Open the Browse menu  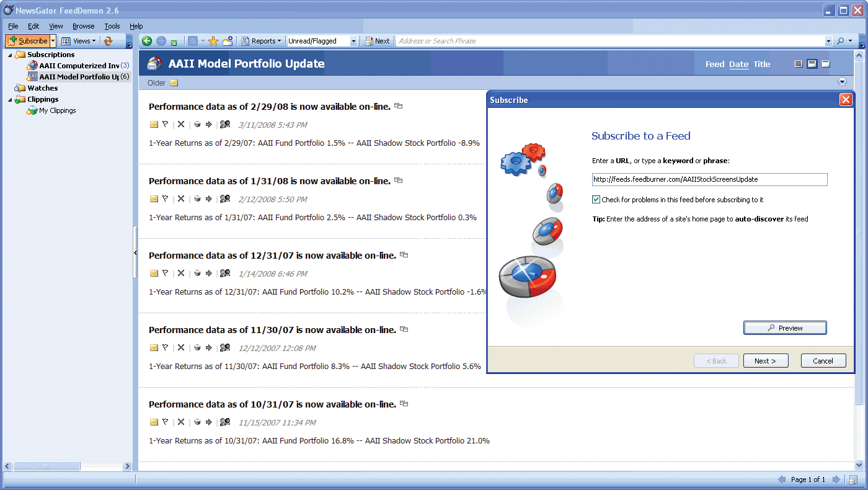[83, 26]
